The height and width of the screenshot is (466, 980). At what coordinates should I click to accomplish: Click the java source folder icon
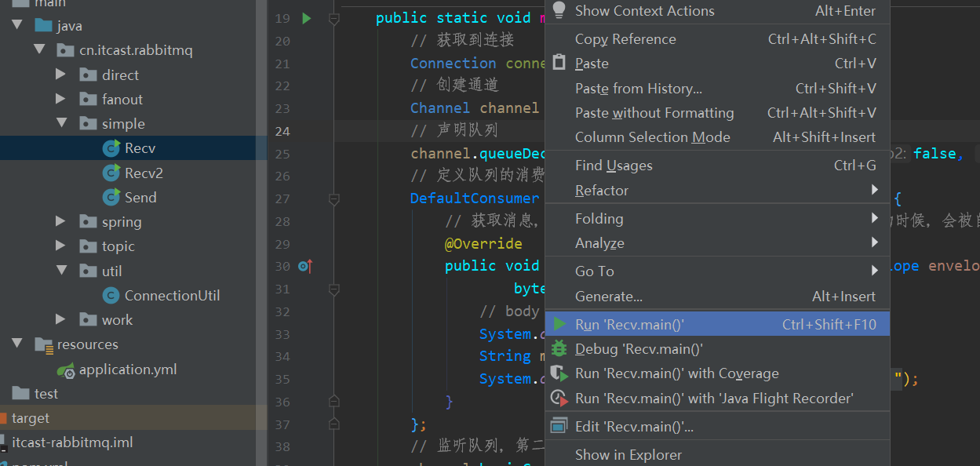pos(43,26)
